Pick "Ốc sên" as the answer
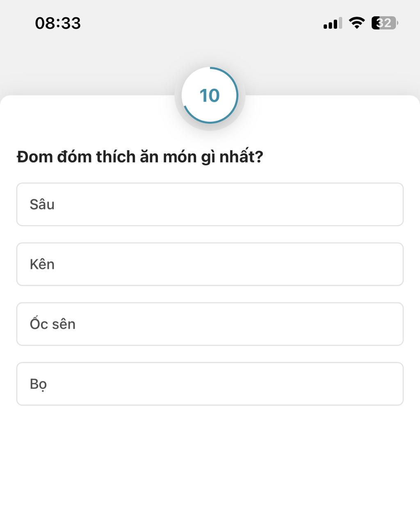The width and height of the screenshot is (420, 524). (210, 324)
